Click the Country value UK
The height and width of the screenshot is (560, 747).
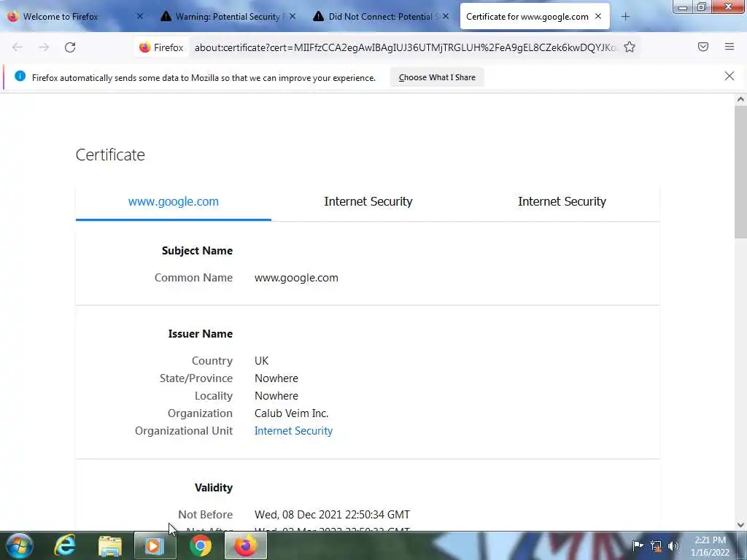[x=262, y=360]
